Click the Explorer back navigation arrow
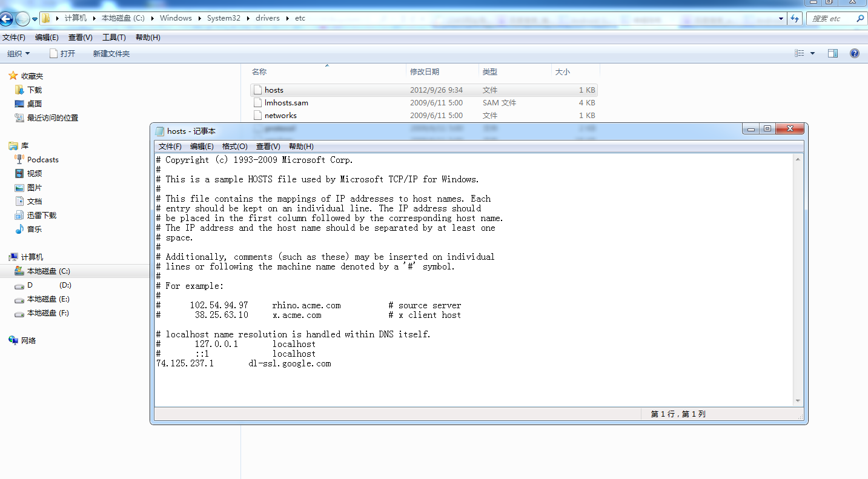Viewport: 868px width, 479px height. [x=5, y=19]
